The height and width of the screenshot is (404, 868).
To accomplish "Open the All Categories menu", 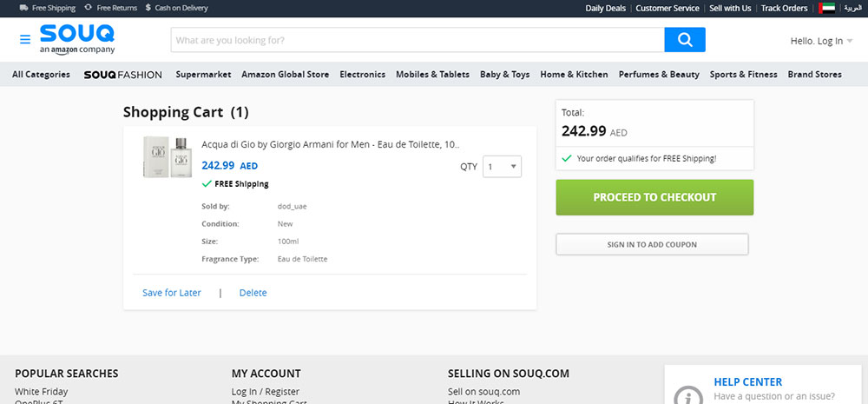I will (41, 74).
